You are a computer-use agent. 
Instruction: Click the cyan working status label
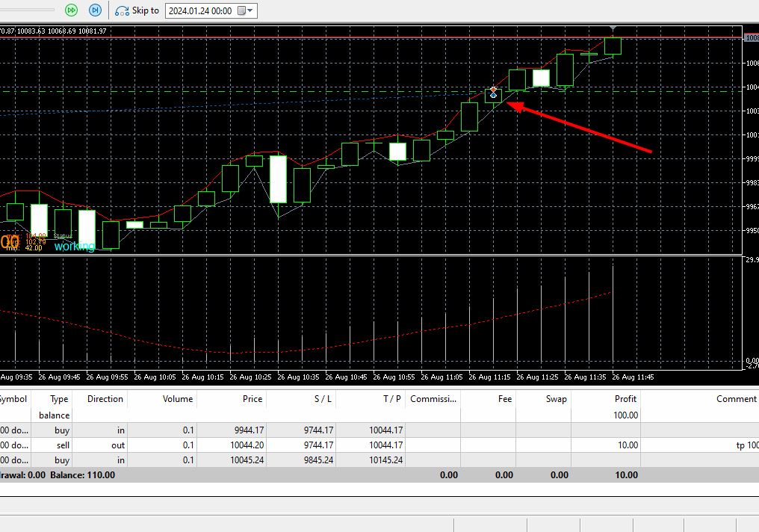75,246
